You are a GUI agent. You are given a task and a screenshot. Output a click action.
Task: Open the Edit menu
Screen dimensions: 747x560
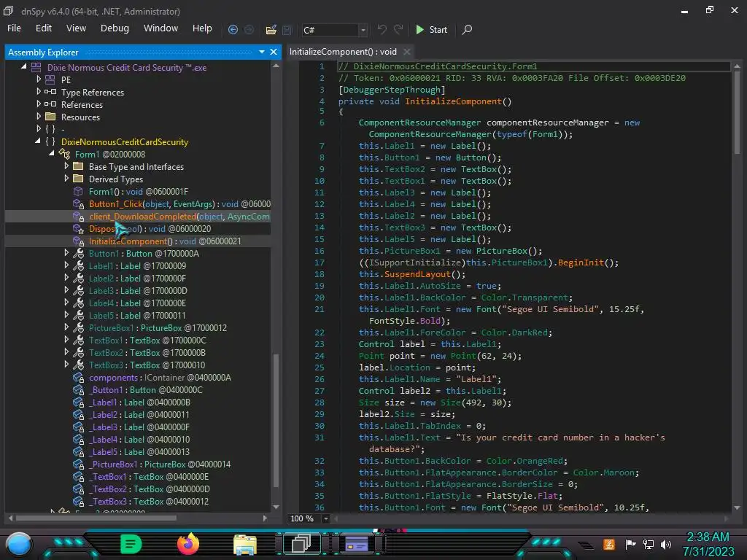(x=43, y=28)
